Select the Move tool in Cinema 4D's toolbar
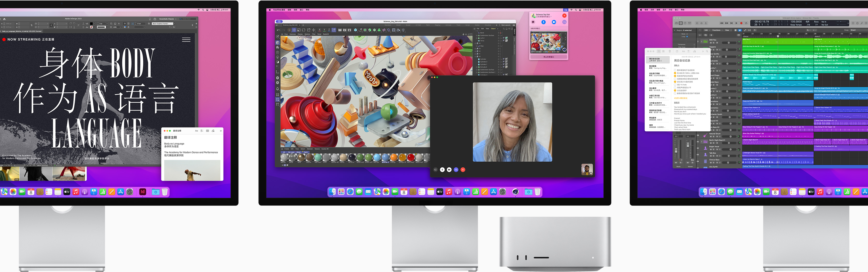This screenshot has height=272, width=868. coord(294,30)
